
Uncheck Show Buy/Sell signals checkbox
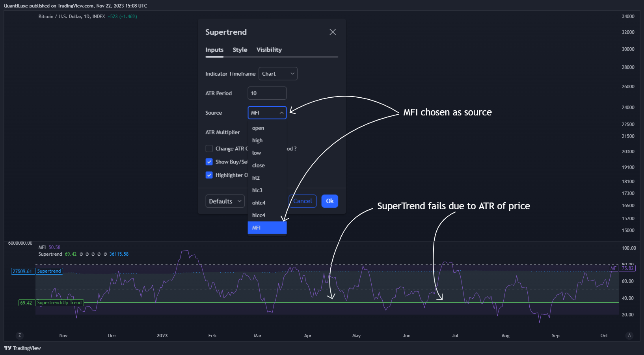(209, 162)
